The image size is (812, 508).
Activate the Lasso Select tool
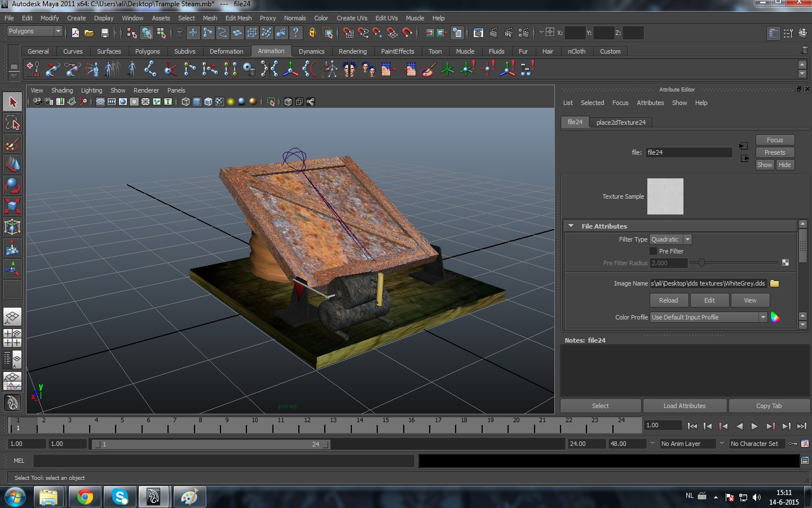12,123
